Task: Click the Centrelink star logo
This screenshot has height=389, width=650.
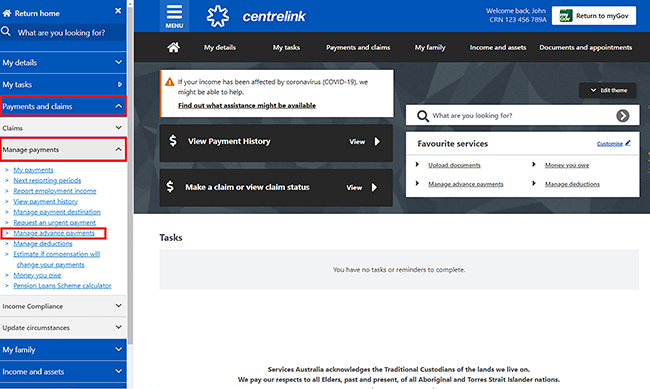Action: [218, 16]
